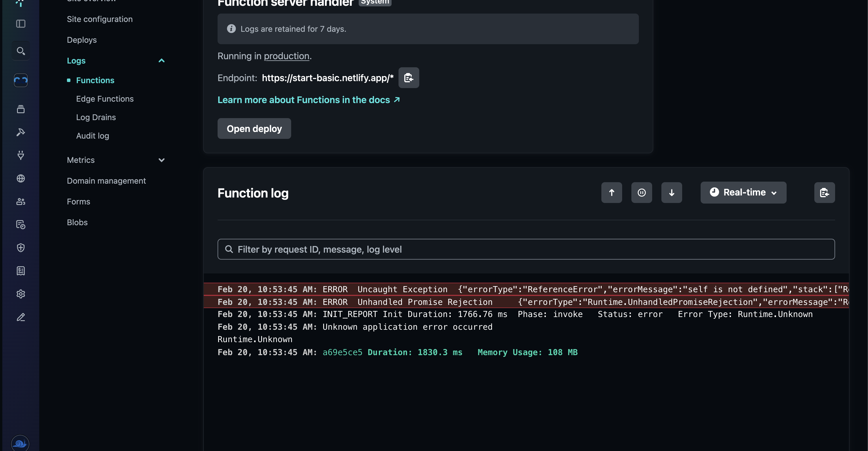Viewport: 868px width, 451px height.
Task: Open the audit log clock-document icon
Action: pyautogui.click(x=20, y=224)
